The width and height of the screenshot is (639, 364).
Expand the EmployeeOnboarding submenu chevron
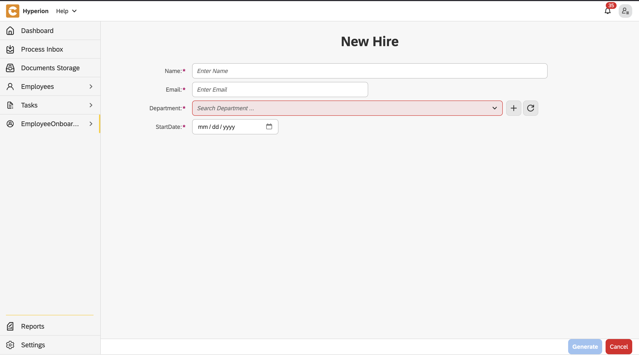coord(91,124)
